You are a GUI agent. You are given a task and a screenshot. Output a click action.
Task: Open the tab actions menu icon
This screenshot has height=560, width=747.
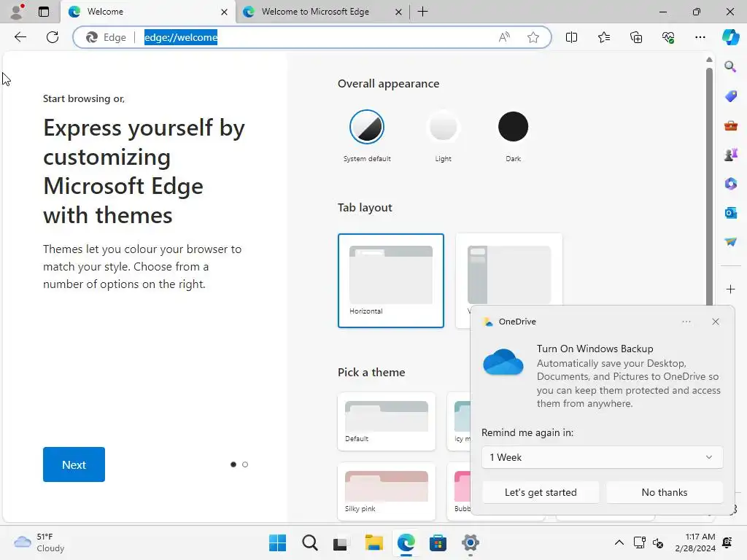tap(44, 12)
